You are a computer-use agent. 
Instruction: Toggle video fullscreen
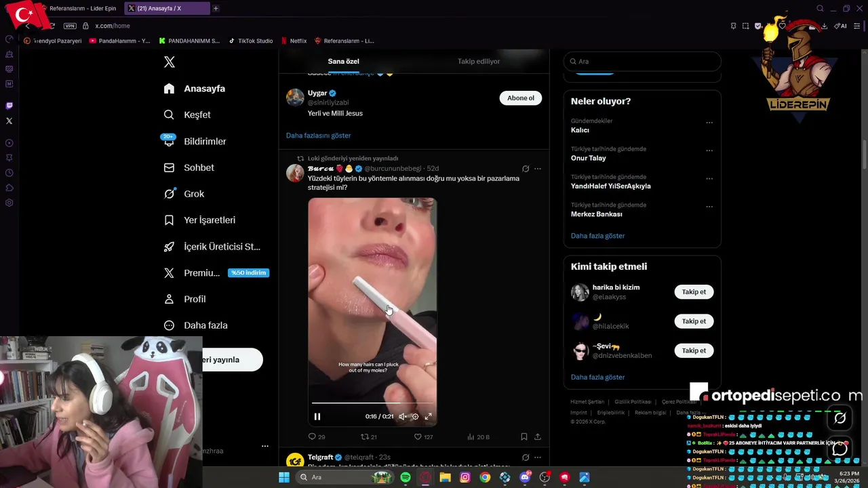point(428,417)
